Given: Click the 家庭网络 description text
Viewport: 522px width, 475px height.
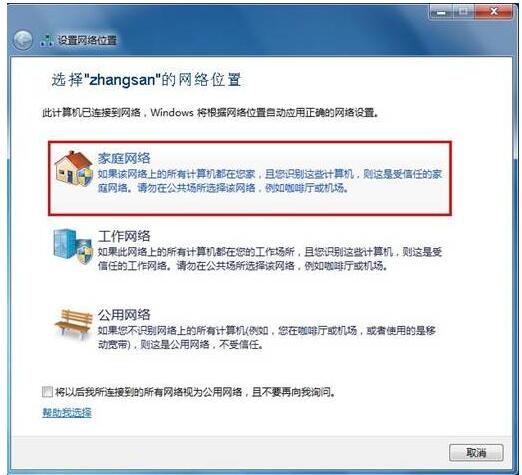Looking at the screenshot, I should click(x=270, y=181).
